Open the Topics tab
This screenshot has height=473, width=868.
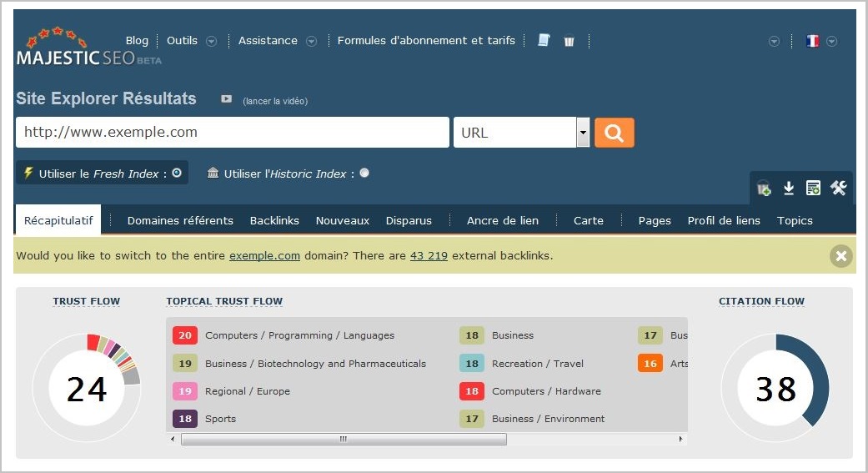(795, 220)
